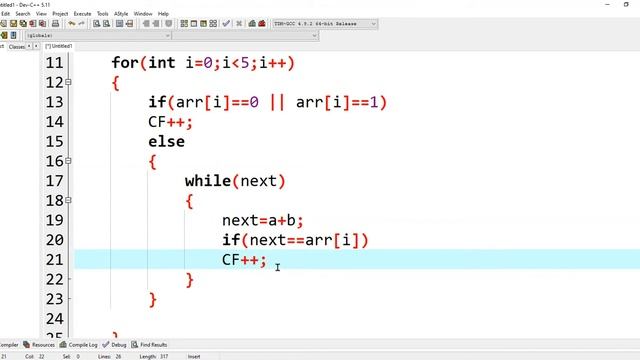Viewport: 640px width, 360px height.
Task: Click the Indent toolbar icon
Action: [146, 24]
